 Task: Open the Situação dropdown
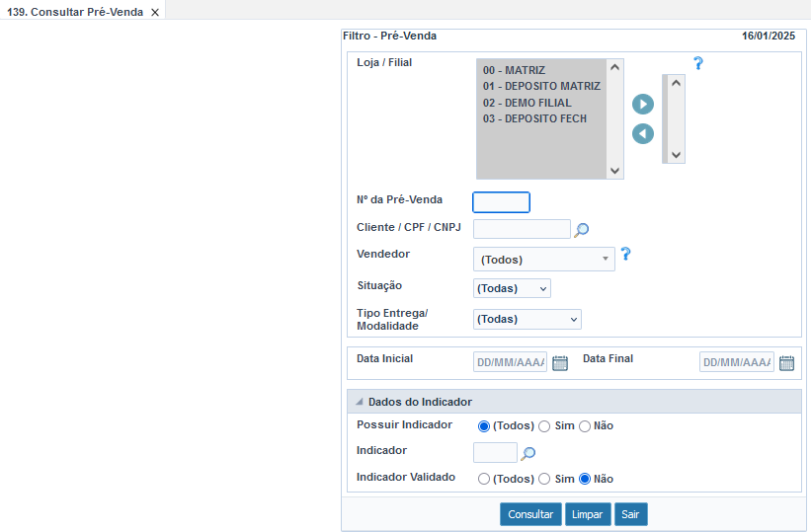point(512,288)
